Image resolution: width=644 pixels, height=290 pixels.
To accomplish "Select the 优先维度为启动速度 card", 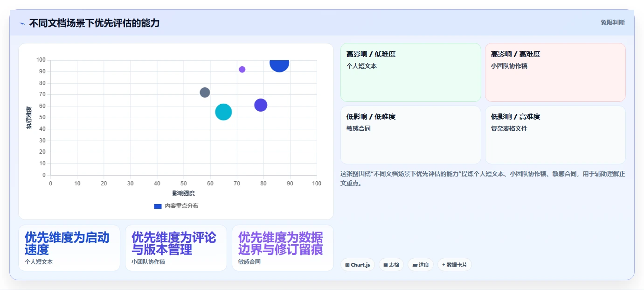I will 69,248.
